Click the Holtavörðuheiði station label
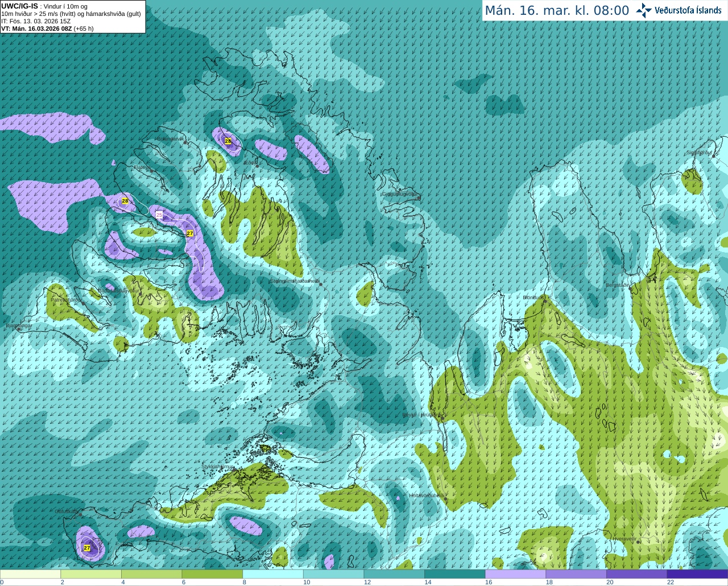 pos(427,496)
